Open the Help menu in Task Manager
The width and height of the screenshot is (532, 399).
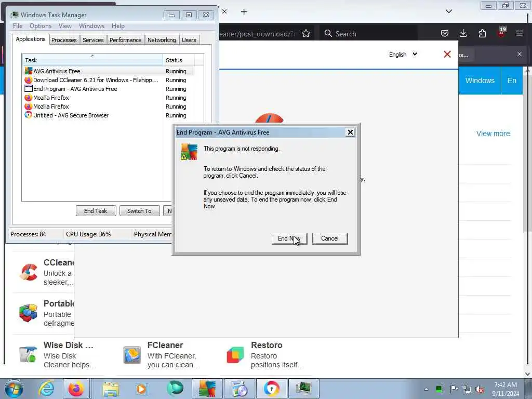(x=118, y=26)
